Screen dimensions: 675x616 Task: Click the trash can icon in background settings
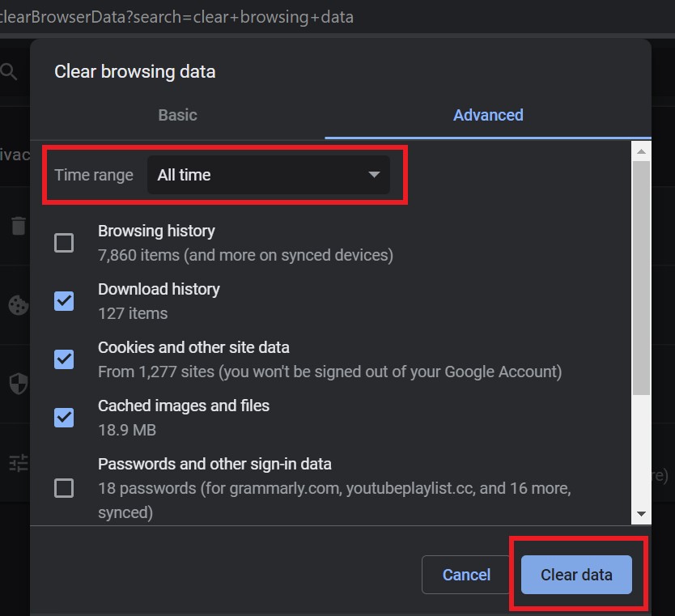pos(18,226)
